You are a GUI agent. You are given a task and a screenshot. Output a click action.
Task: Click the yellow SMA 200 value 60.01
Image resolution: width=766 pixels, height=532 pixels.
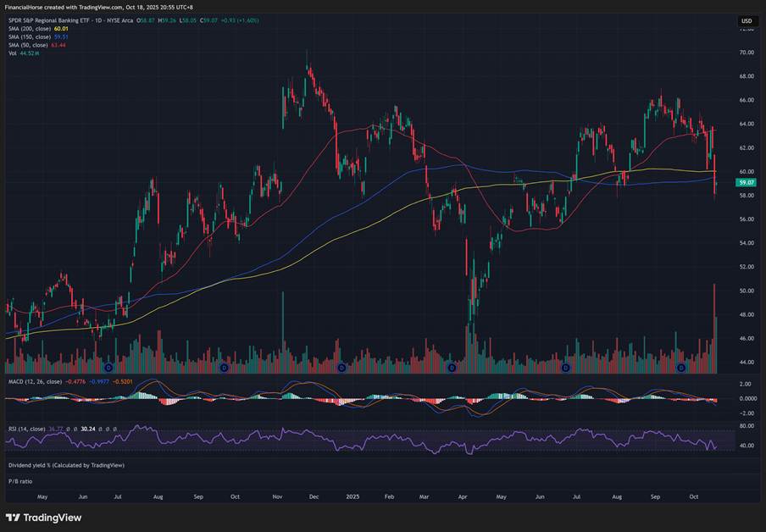pos(60,28)
